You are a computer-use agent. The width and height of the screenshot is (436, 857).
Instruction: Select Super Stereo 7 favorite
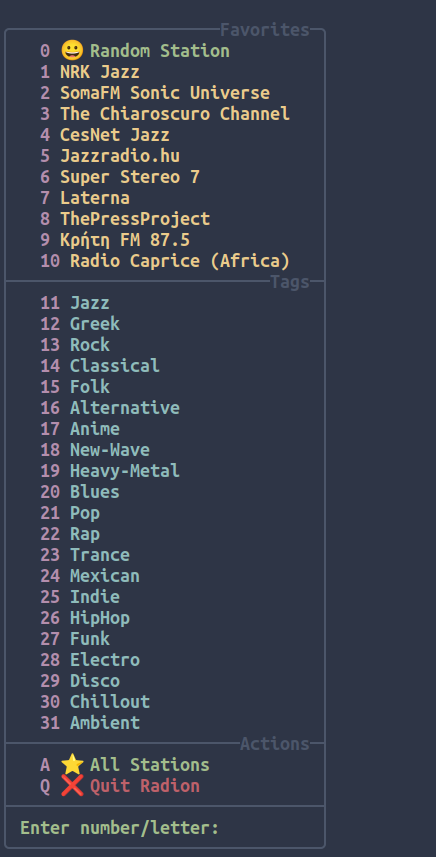129,177
